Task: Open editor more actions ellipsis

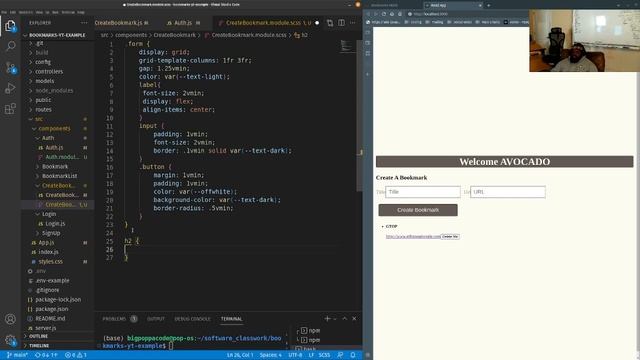Action: click(353, 23)
